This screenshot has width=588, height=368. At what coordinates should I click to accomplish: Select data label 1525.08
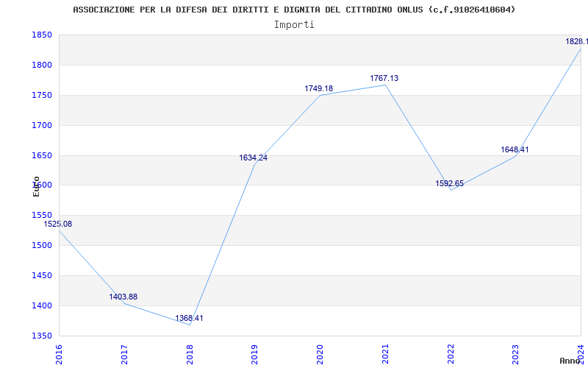click(58, 224)
